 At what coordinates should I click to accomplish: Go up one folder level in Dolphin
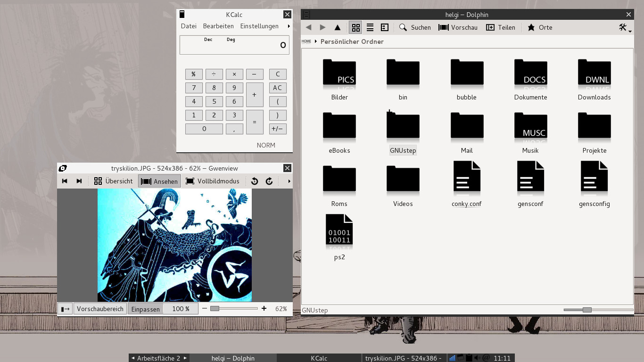click(x=338, y=27)
